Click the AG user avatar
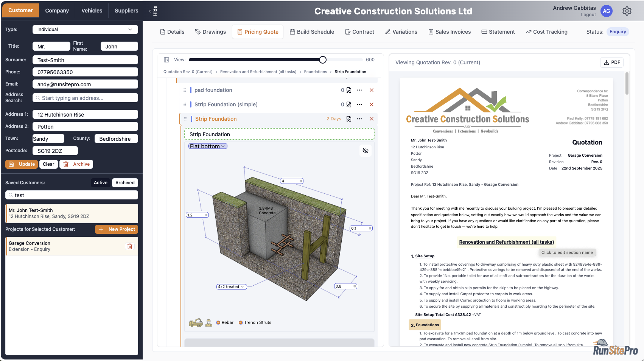 [607, 11]
